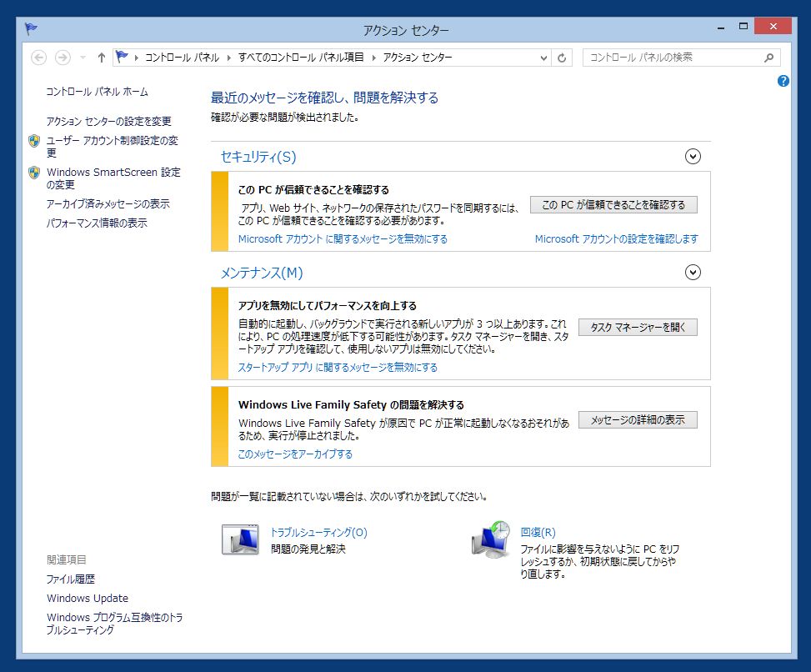Click タスク マネージャーを開く button
811x672 pixels.
pos(638,327)
